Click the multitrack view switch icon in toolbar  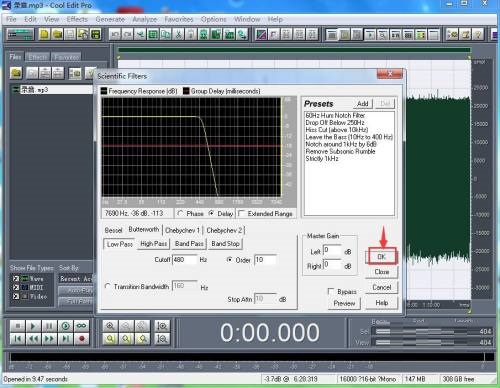pos(21,34)
